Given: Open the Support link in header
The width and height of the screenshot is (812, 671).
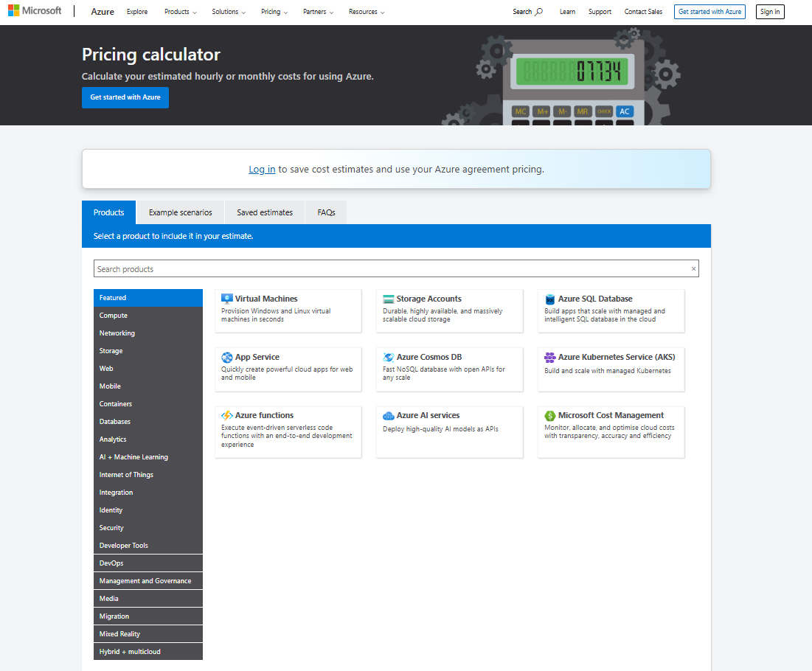Looking at the screenshot, I should click(x=600, y=11).
